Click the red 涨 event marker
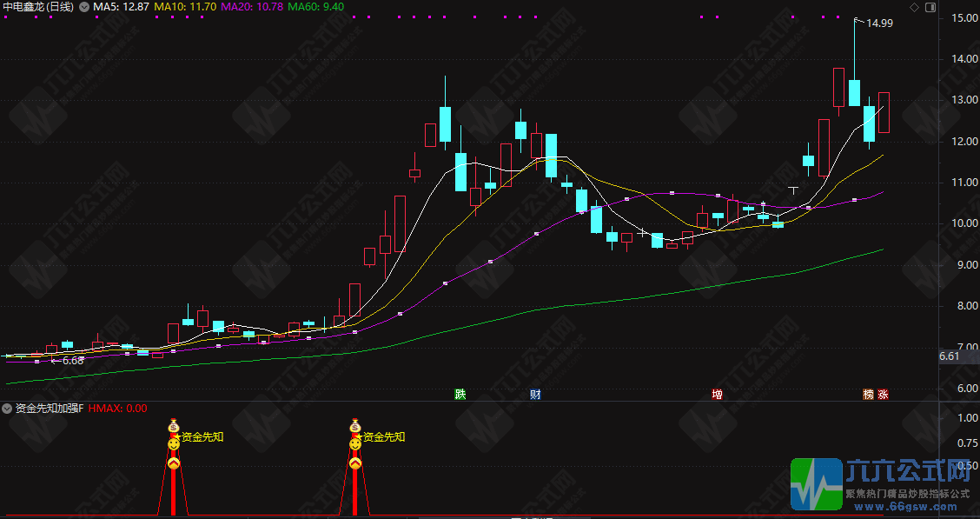 click(x=883, y=394)
